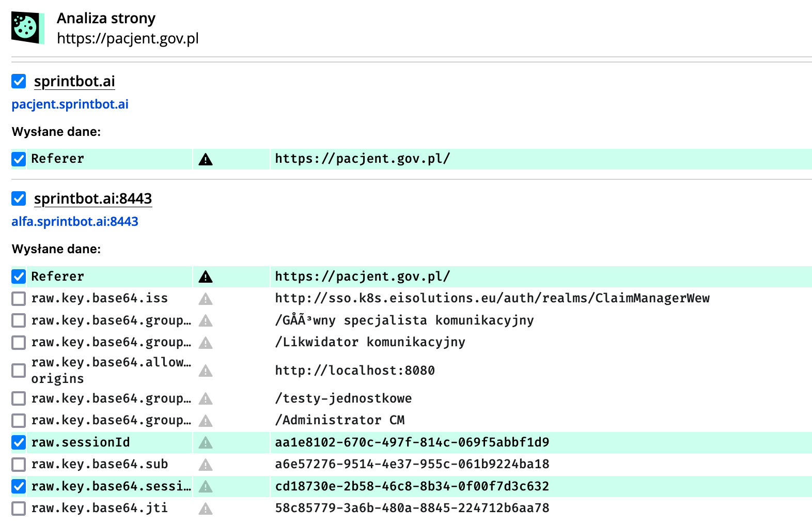Click warning icon in allowed-origins localhost row
Viewport: 812px width, 523px height.
point(206,371)
